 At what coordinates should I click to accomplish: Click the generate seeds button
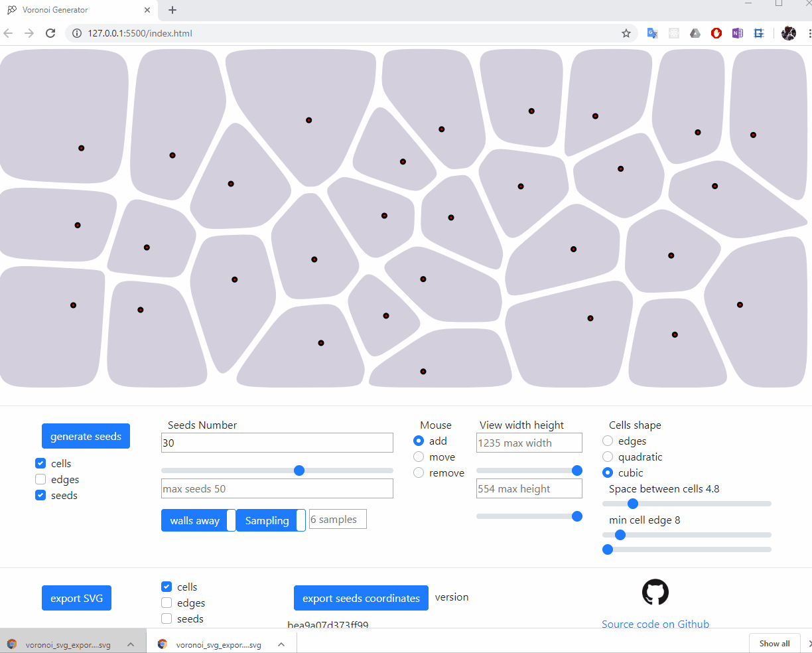(x=86, y=436)
